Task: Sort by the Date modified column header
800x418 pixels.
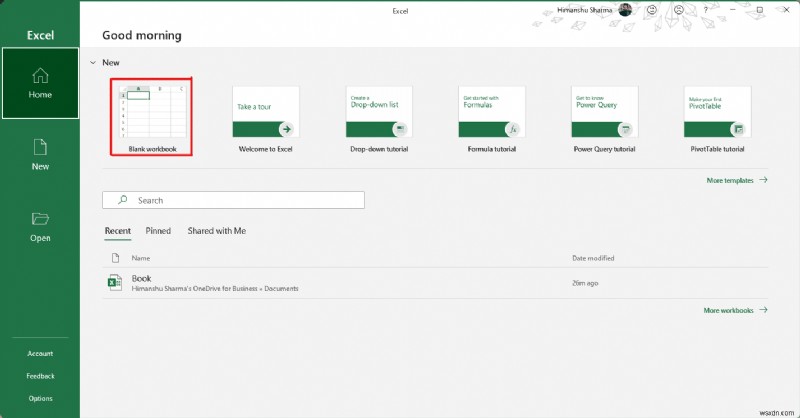Action: pos(593,258)
